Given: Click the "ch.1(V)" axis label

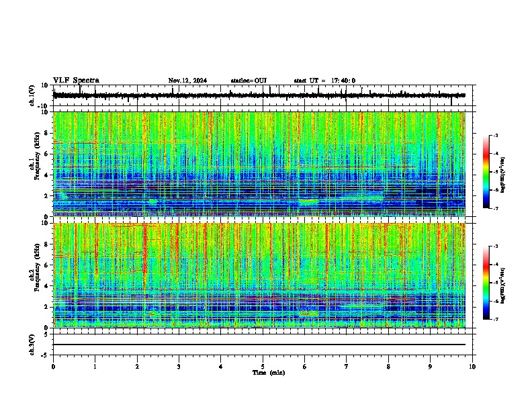Looking at the screenshot, I should coord(32,95).
